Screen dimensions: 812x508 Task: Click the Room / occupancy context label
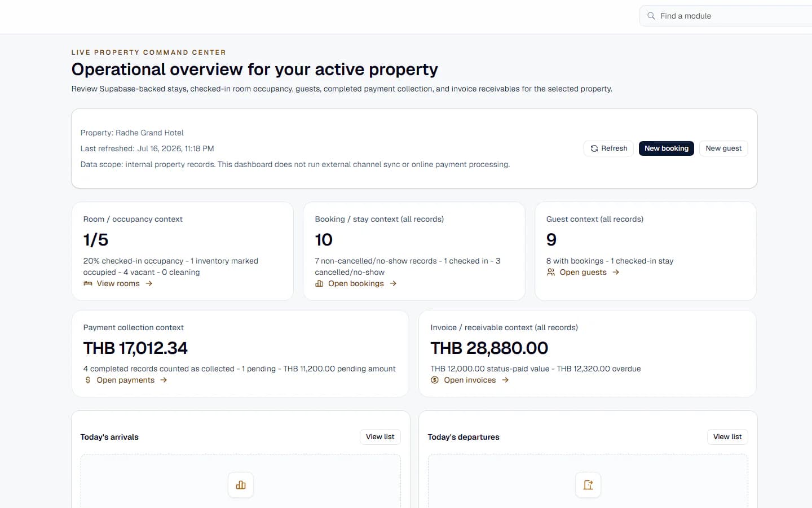[133, 219]
